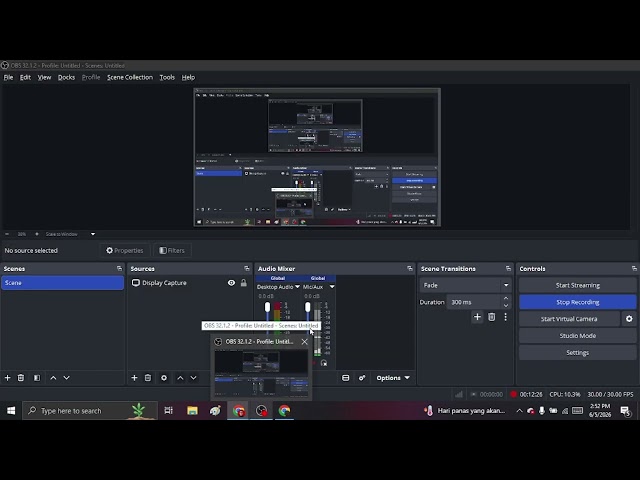Remove selected scene with trash icon
This screenshot has height=480, width=640.
[21, 378]
